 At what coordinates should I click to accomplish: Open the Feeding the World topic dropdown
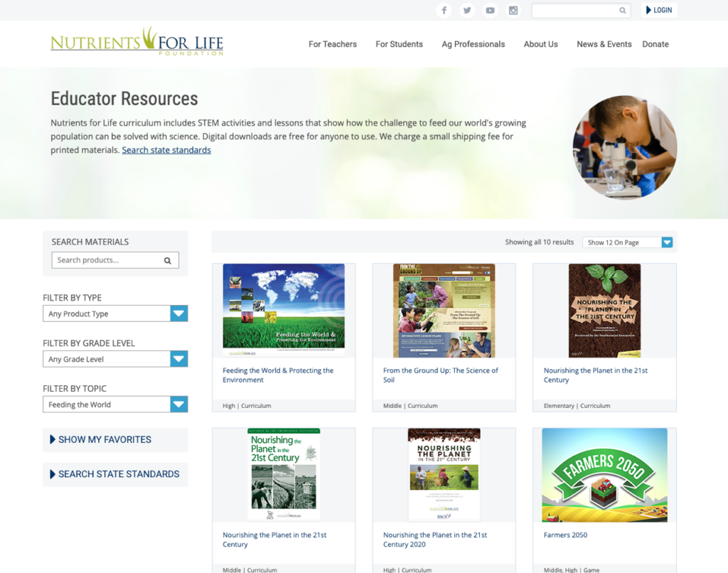point(115,405)
